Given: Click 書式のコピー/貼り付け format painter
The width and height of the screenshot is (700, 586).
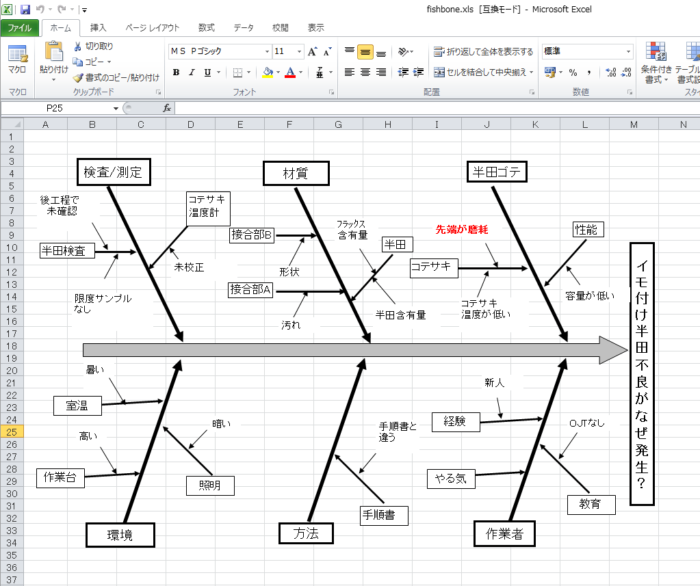Looking at the screenshot, I should (116, 78).
